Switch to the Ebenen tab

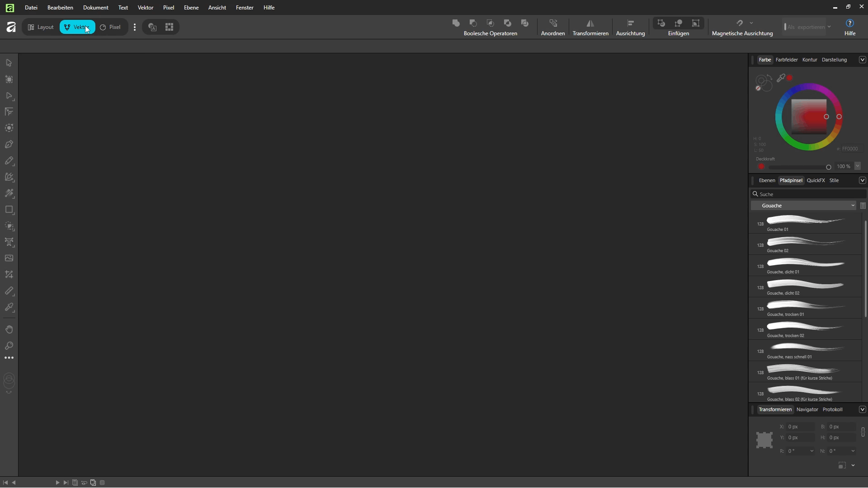point(767,180)
